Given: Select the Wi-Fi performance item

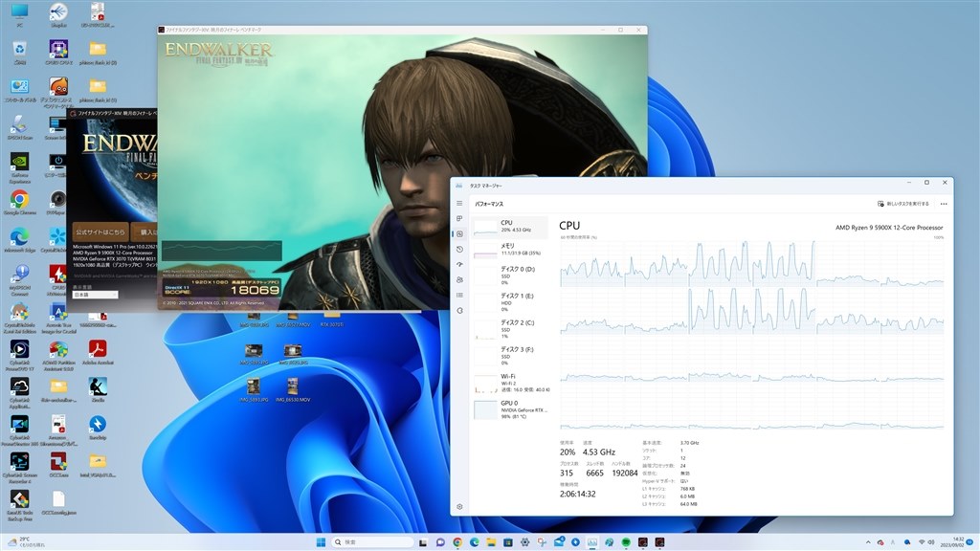Looking at the screenshot, I should coord(510,383).
